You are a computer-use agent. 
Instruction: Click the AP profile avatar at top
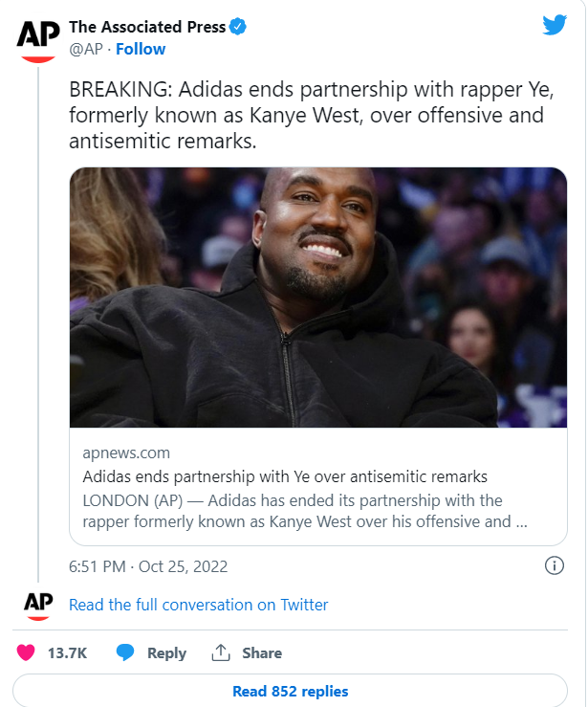pyautogui.click(x=38, y=38)
